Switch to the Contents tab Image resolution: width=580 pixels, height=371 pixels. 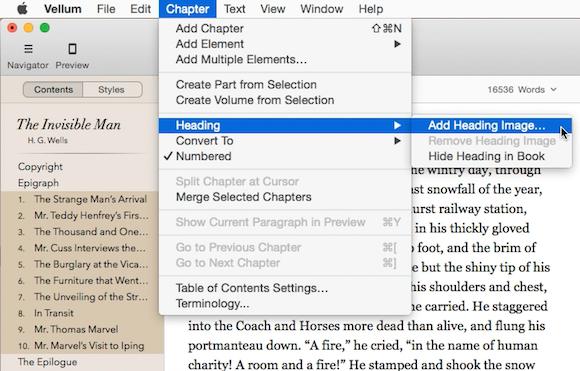(53, 90)
